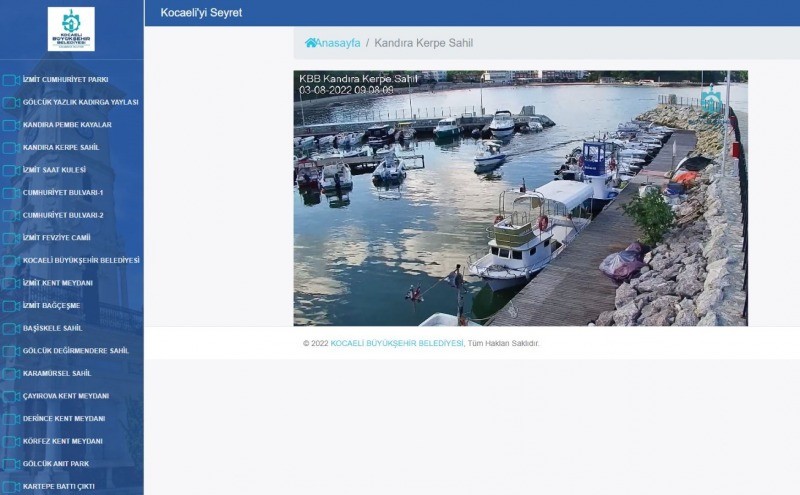Click camera icon beside Cumhuriyet Bulvarı-1
Viewport: 800px width, 495px height.
pyautogui.click(x=11, y=193)
